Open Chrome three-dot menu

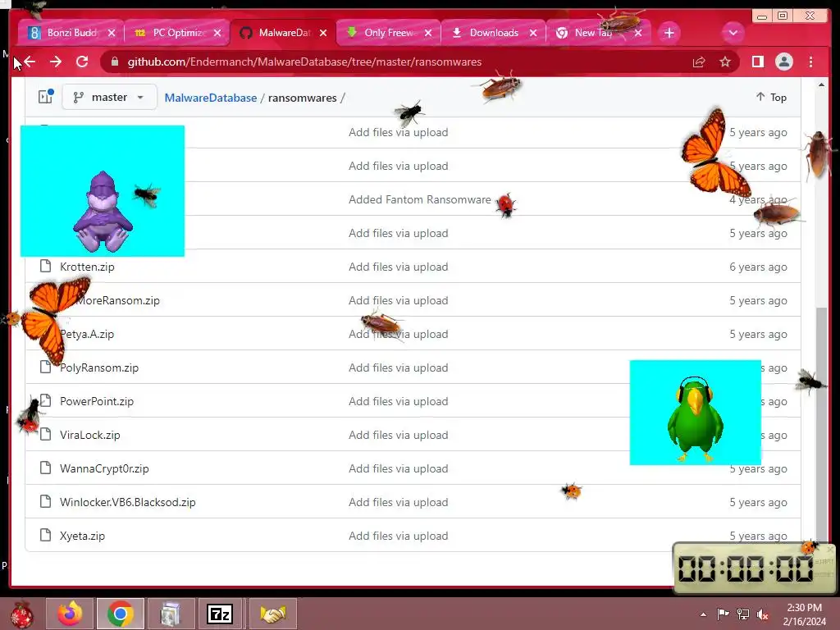coord(810,62)
